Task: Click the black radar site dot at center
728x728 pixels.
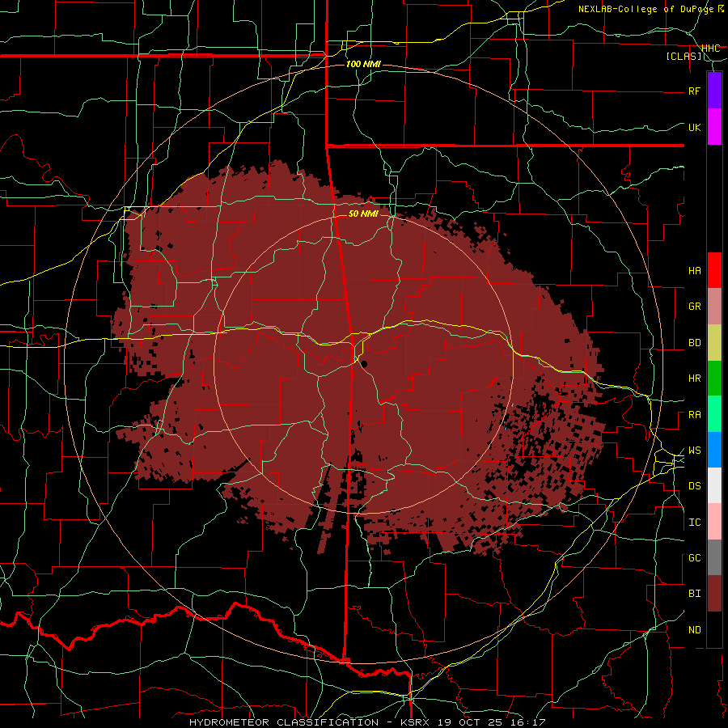Action: click(364, 363)
